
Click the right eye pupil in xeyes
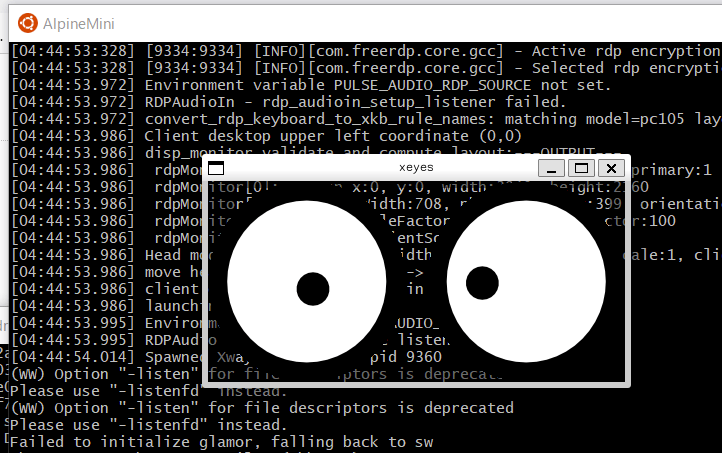tap(482, 283)
